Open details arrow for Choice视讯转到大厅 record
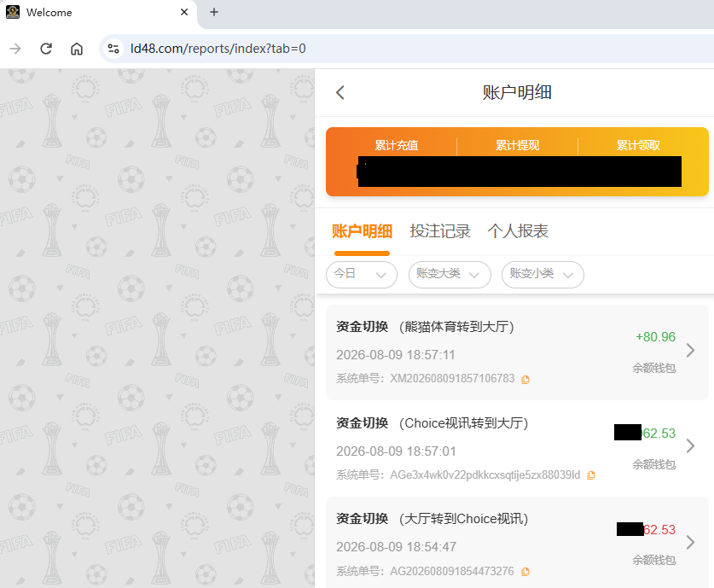 (x=690, y=445)
